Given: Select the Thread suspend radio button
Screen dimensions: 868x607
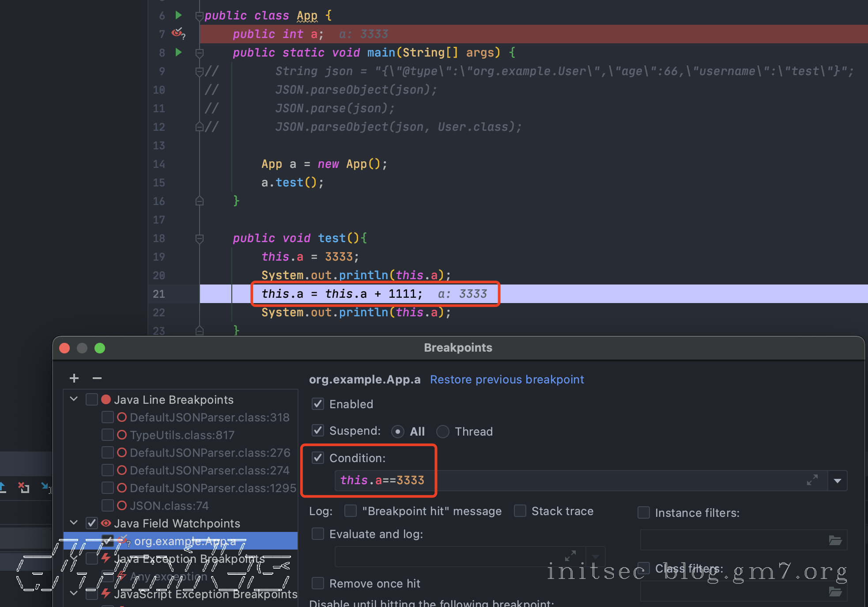Looking at the screenshot, I should pos(443,432).
